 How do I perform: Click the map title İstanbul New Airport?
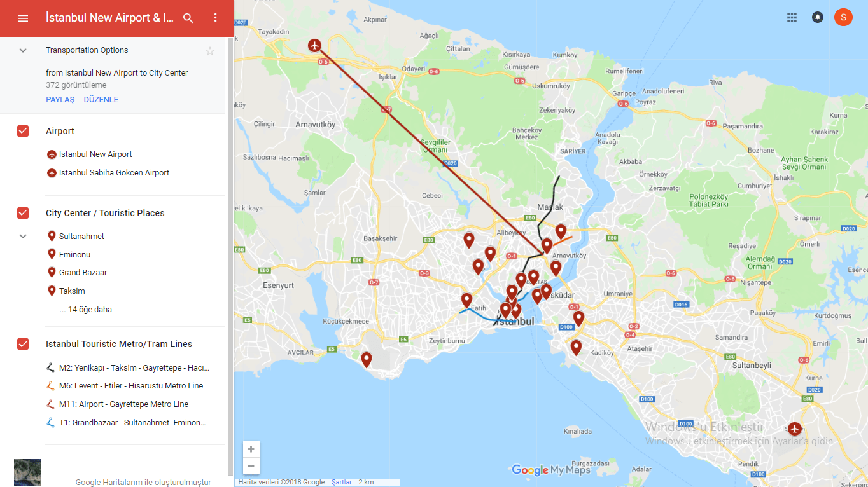[x=109, y=18]
